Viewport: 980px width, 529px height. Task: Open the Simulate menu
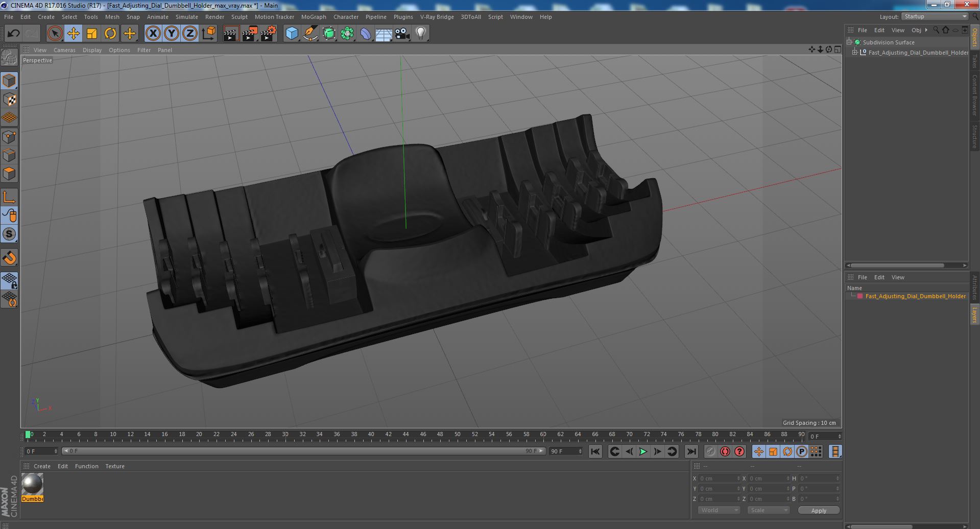(x=187, y=17)
